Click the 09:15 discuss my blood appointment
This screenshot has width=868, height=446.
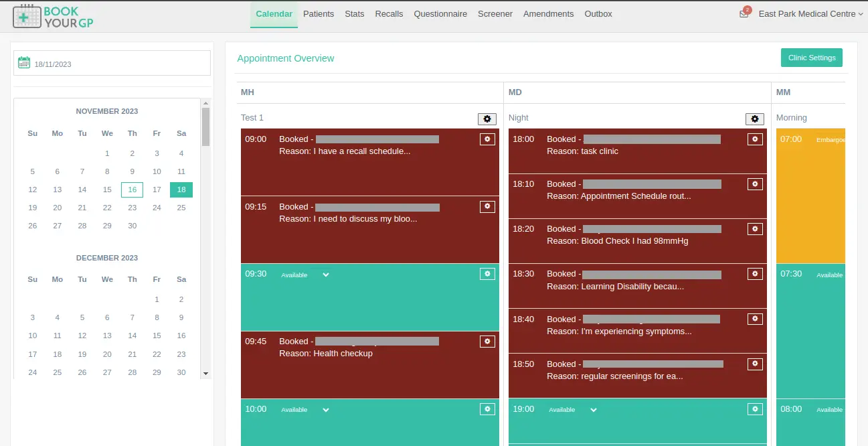click(370, 230)
